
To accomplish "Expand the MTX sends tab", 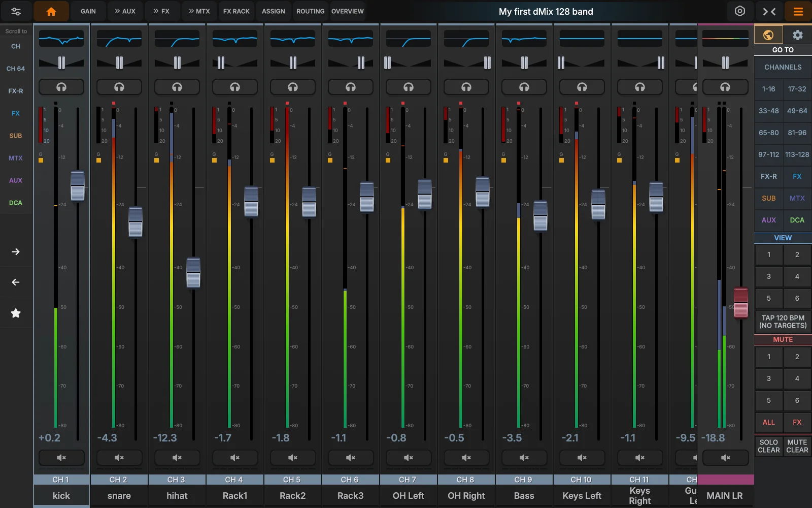I will pyautogui.click(x=199, y=11).
